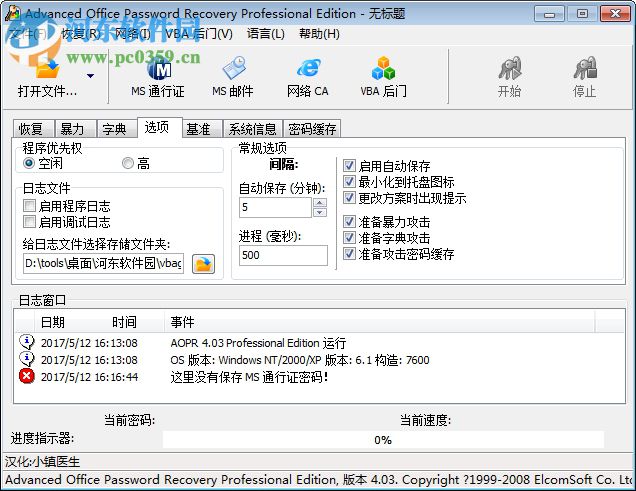
Task: Open the MS 邮件 tool
Action: 233,77
